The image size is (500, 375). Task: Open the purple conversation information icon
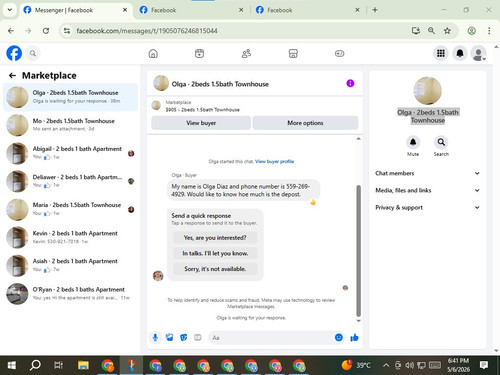point(350,83)
